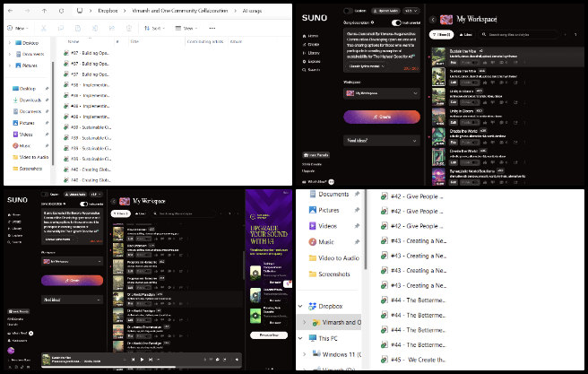Click the Sustain the Vibe thumbnail showing a play arrow
The height and width of the screenshot is (374, 588).
[438, 76]
